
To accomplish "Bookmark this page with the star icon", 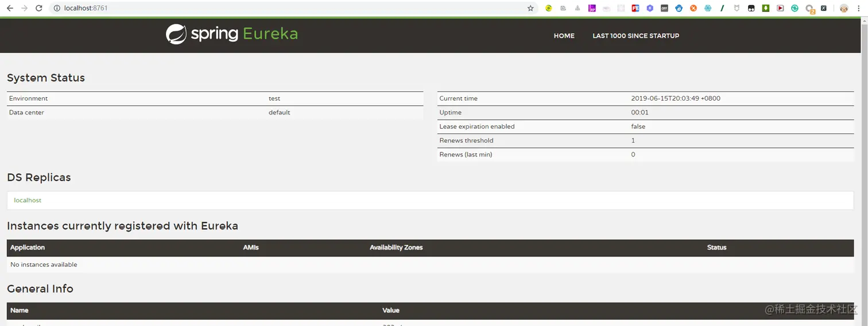I will [x=530, y=8].
